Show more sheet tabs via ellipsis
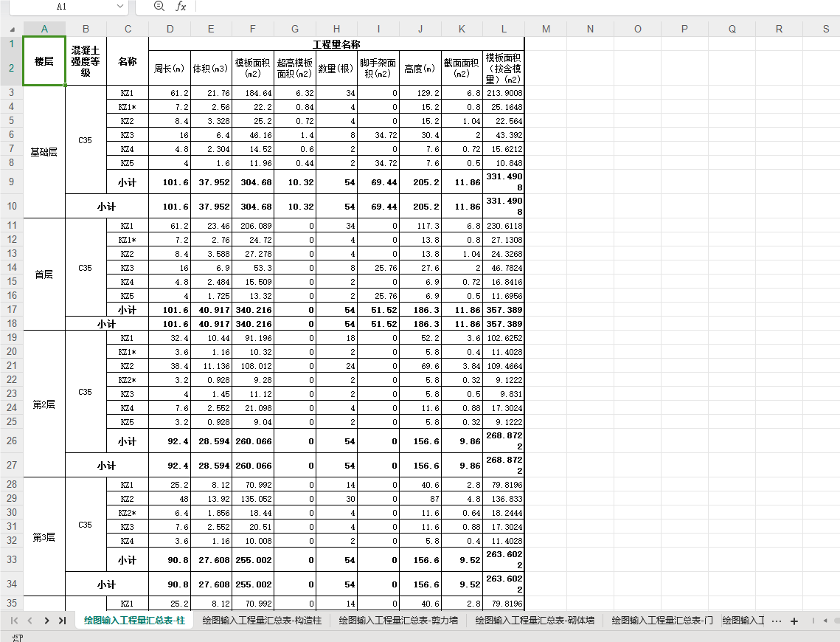840x642 pixels. pos(777,621)
